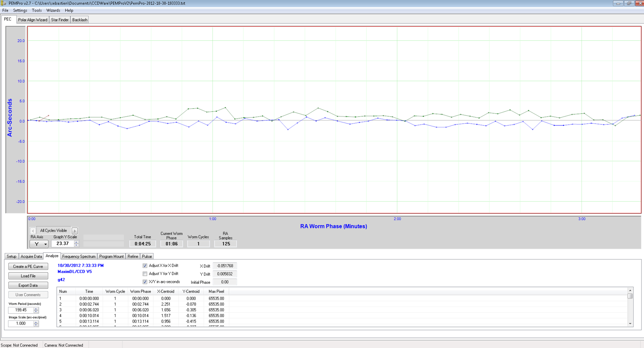Viewport: 644px width, 348px height.
Task: Open the File menu
Action: pos(5,10)
